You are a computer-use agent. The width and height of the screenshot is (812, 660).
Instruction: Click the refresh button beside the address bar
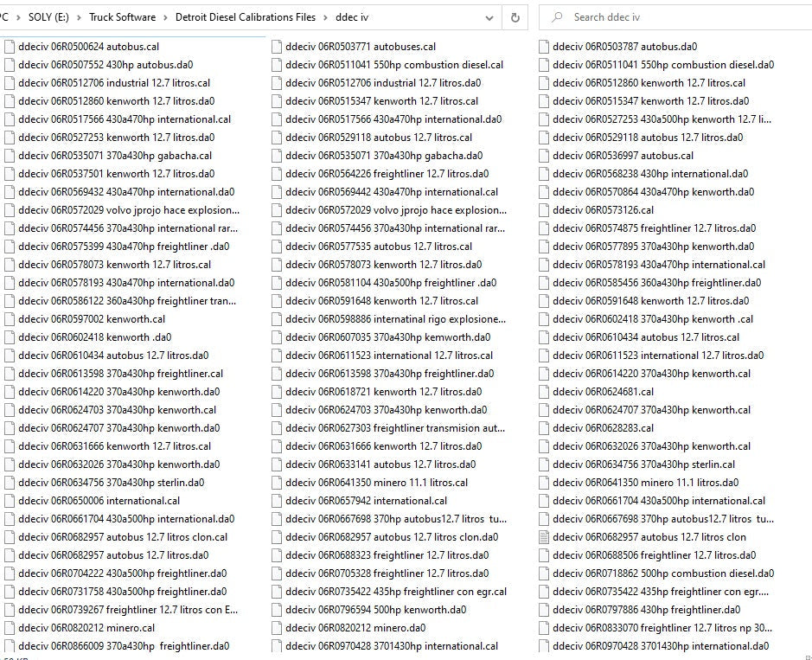[515, 17]
